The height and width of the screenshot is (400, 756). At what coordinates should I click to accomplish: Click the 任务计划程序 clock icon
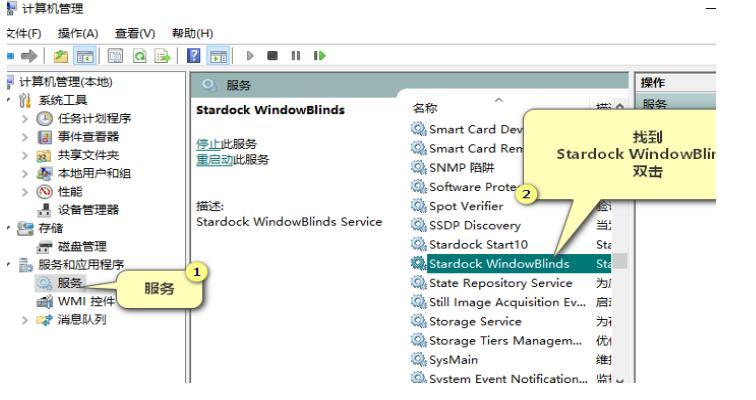tap(44, 119)
